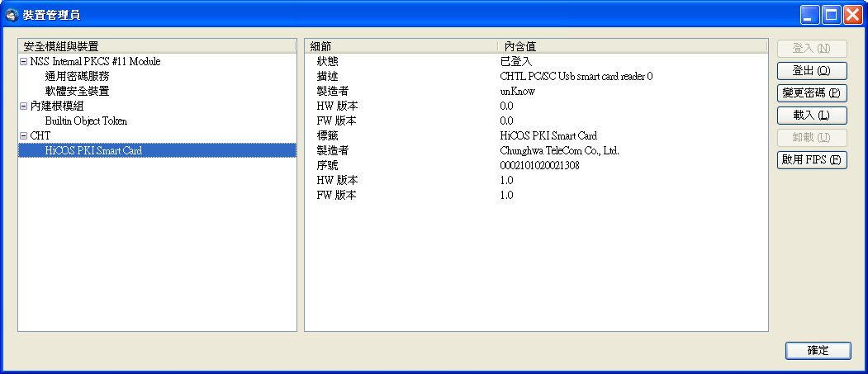
Task: Select the 標籤 detail row
Action: 536,135
